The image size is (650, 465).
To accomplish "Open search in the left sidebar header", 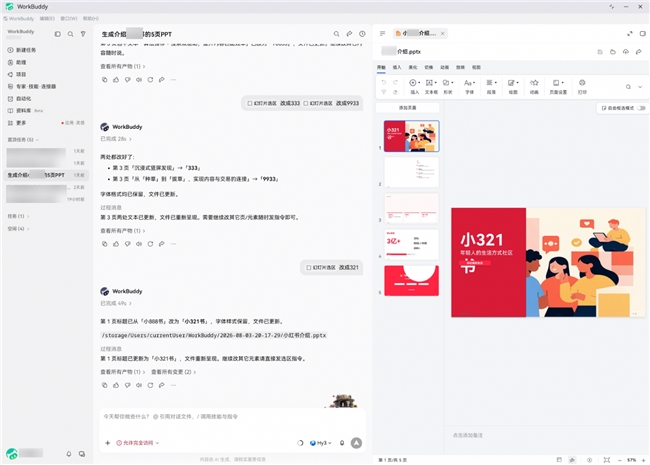I will 70,34.
